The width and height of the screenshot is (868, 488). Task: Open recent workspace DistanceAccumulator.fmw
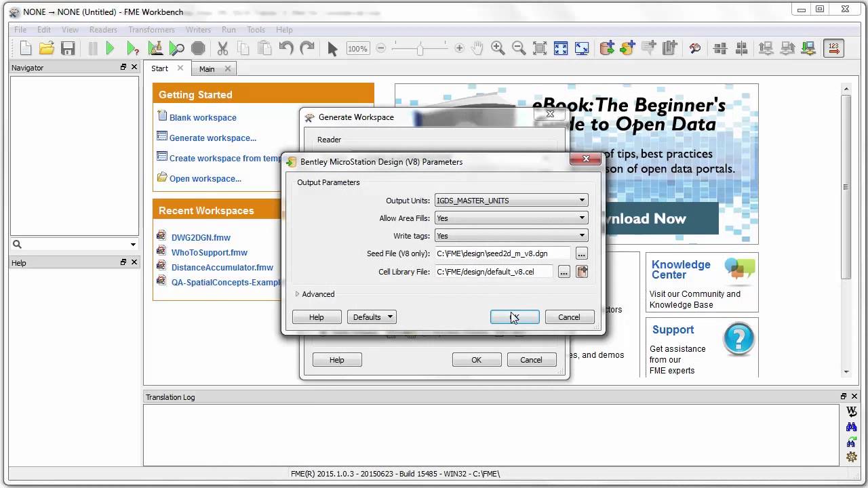pos(222,268)
